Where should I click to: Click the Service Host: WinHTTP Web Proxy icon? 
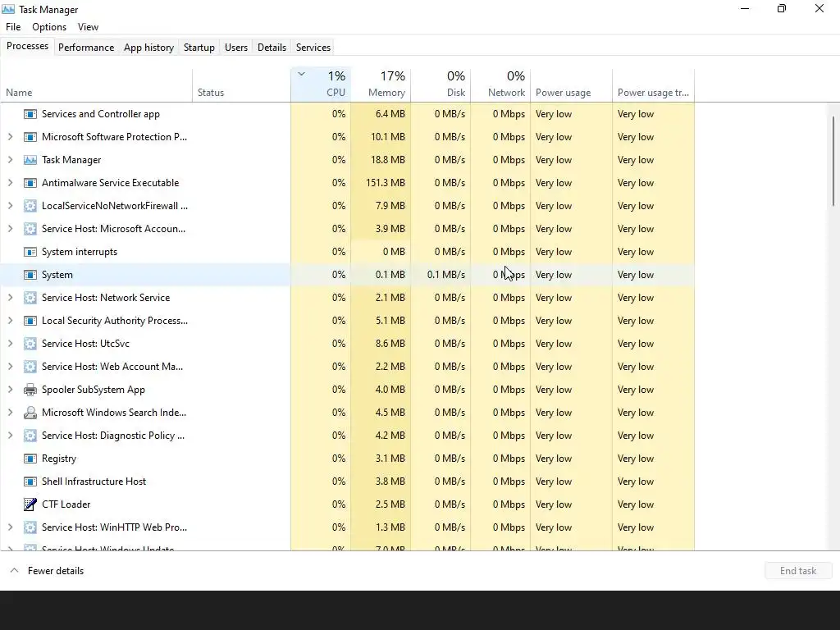click(30, 527)
